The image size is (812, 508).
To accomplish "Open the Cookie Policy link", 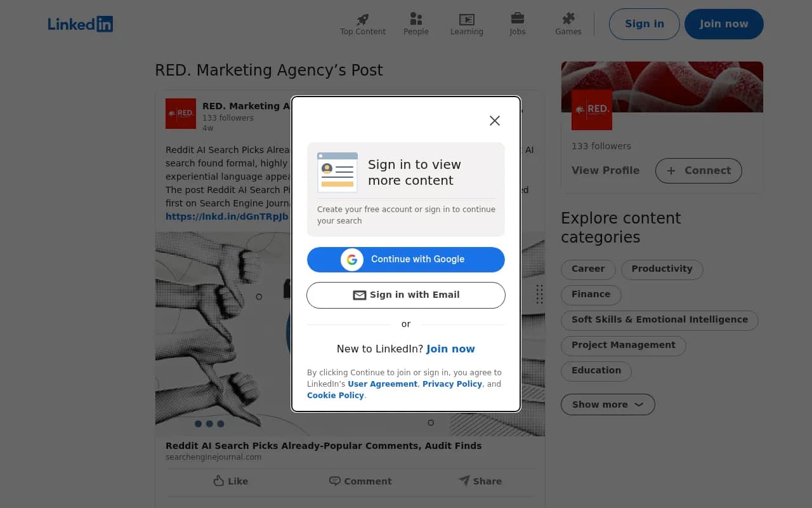I will pyautogui.click(x=336, y=396).
